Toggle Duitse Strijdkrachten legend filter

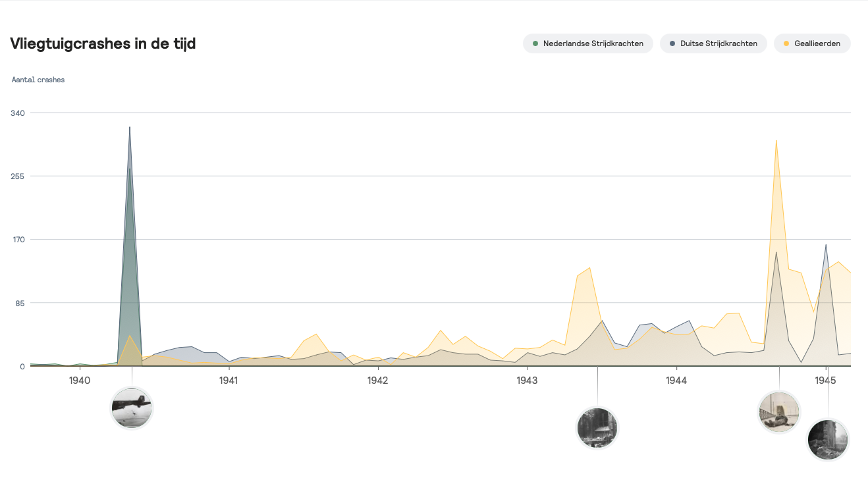(x=713, y=43)
